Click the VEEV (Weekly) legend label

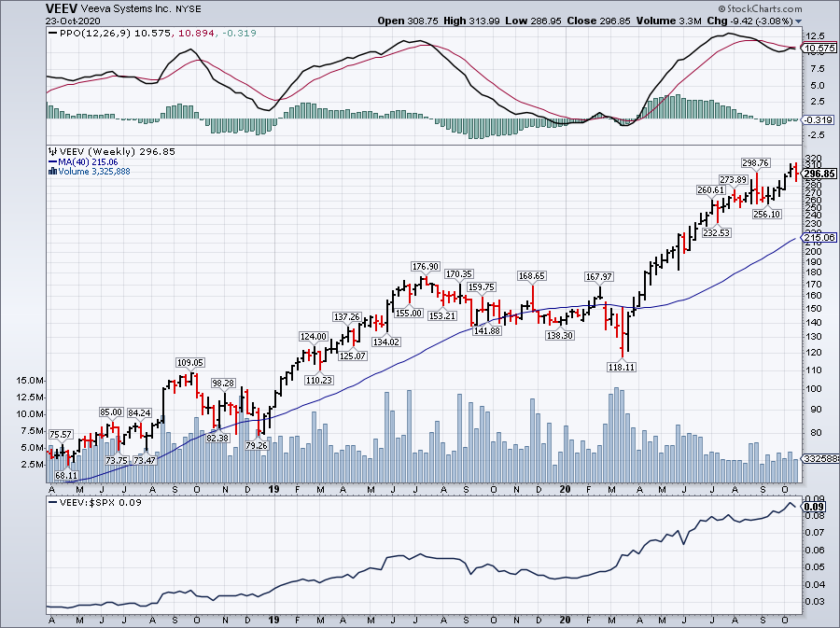coord(98,151)
